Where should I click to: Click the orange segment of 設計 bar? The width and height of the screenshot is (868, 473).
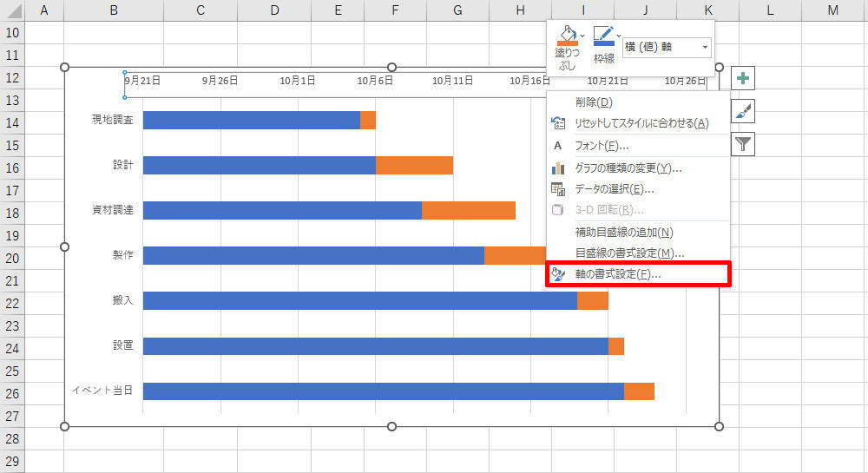tap(415, 166)
